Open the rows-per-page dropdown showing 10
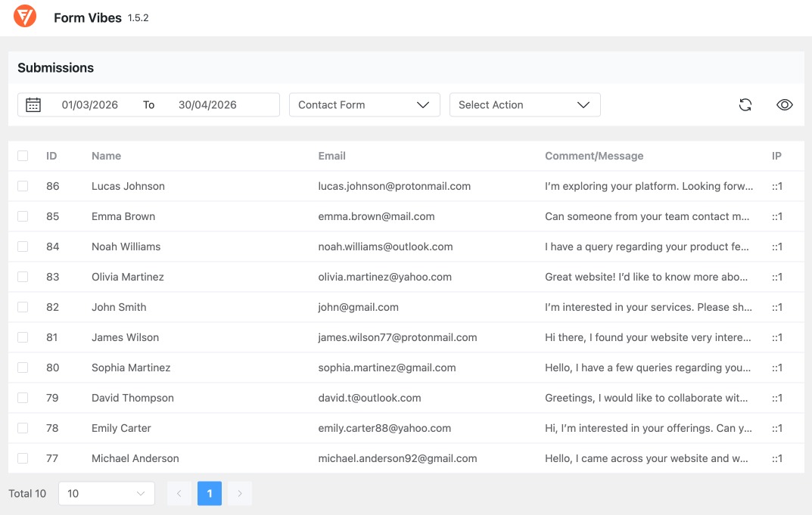 (106, 493)
